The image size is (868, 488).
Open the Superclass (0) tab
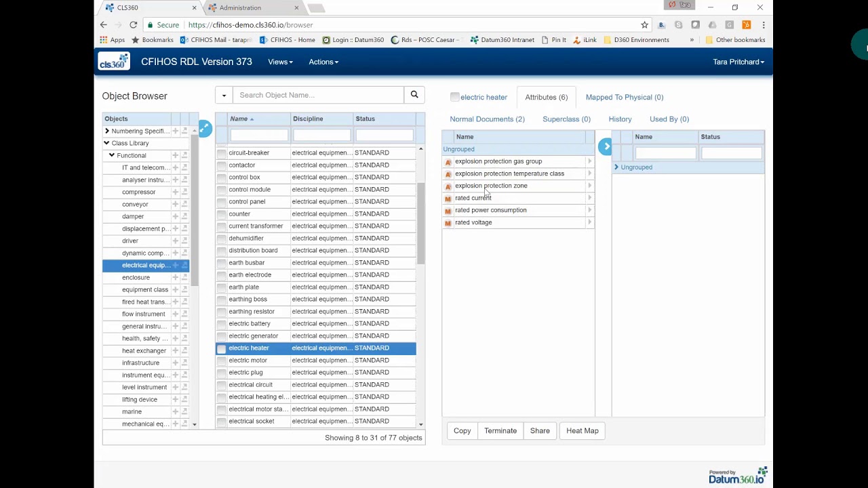[x=566, y=119]
